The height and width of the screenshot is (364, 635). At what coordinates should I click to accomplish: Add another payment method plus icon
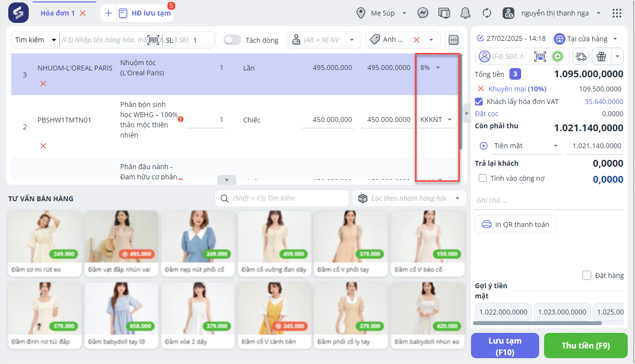point(484,146)
